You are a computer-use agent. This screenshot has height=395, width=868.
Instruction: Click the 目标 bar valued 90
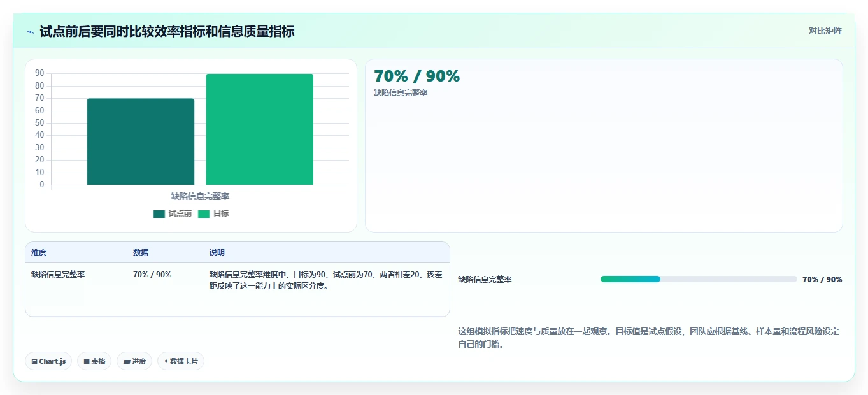(259, 129)
